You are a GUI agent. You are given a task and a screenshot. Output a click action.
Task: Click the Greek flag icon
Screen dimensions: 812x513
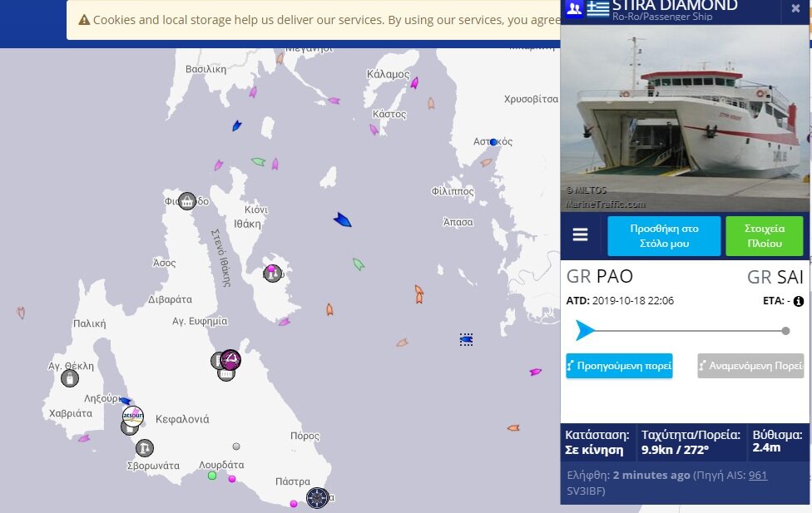tap(597, 9)
